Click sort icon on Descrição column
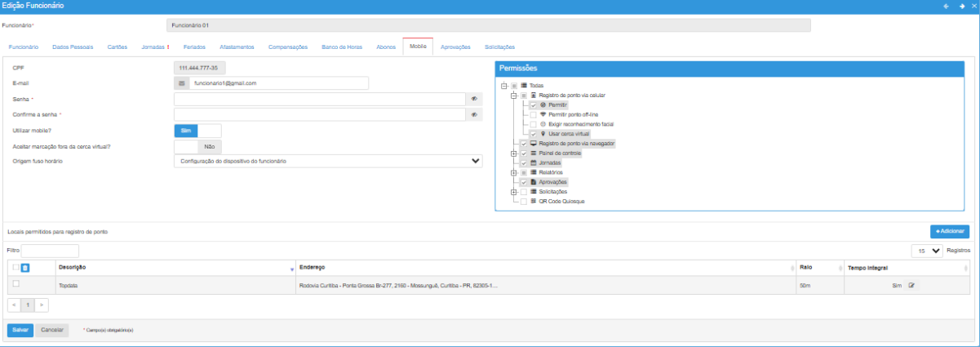Screen dimensions: 980x347 292,269
